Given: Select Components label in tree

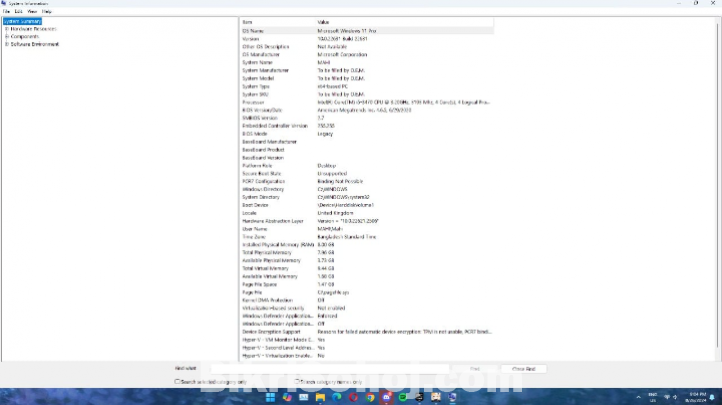Looking at the screenshot, I should click(25, 36).
